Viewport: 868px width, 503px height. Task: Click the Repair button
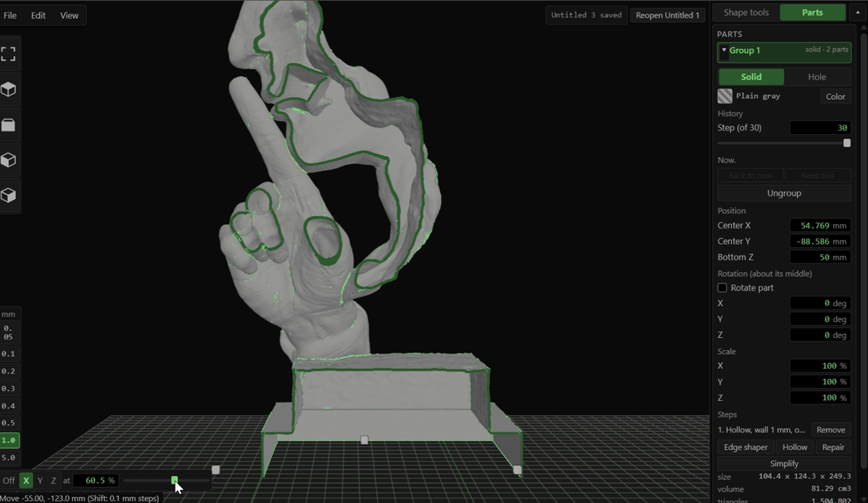833,447
